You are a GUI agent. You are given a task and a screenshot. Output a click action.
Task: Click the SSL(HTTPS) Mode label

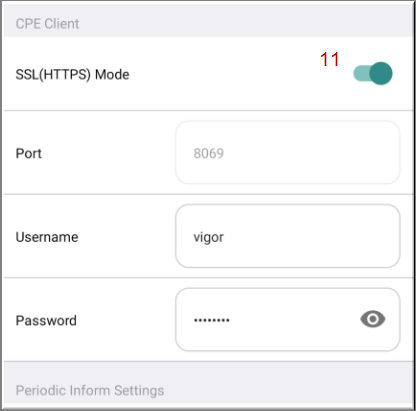tap(72, 74)
